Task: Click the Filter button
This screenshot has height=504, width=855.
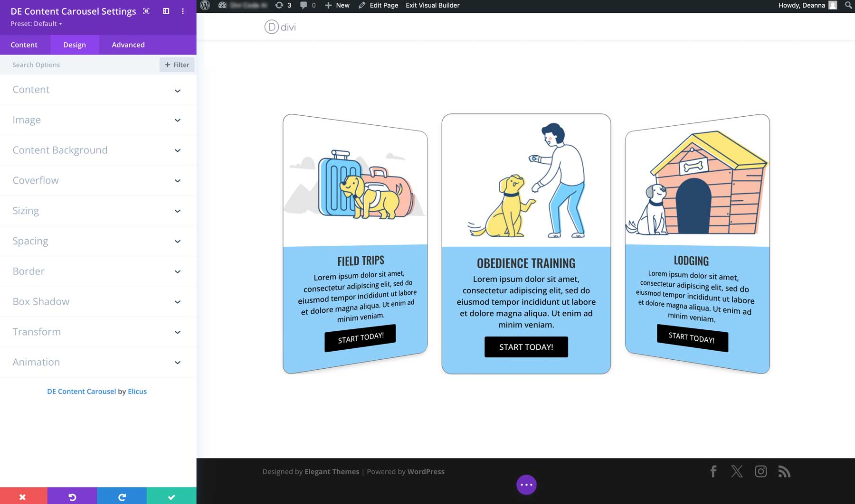Action: click(177, 65)
